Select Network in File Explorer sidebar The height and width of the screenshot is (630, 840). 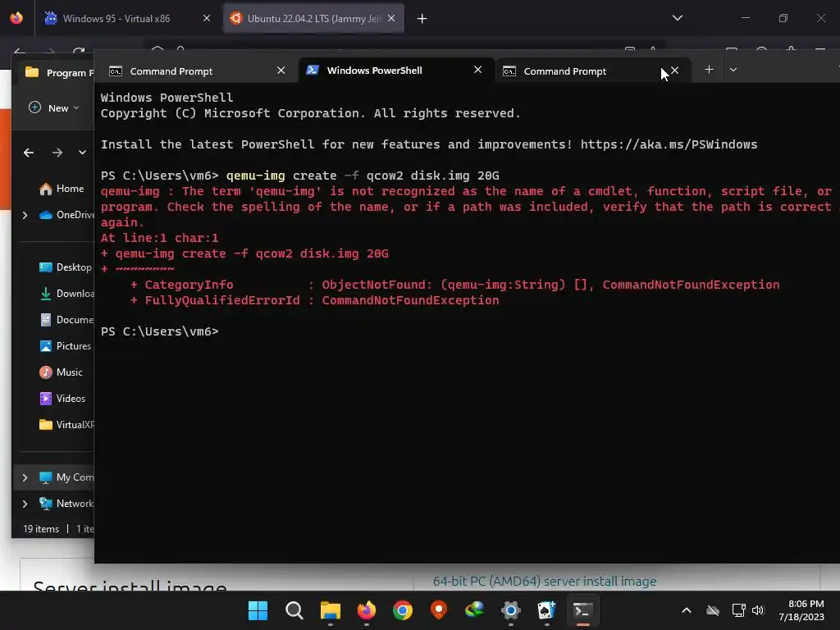coord(66,504)
